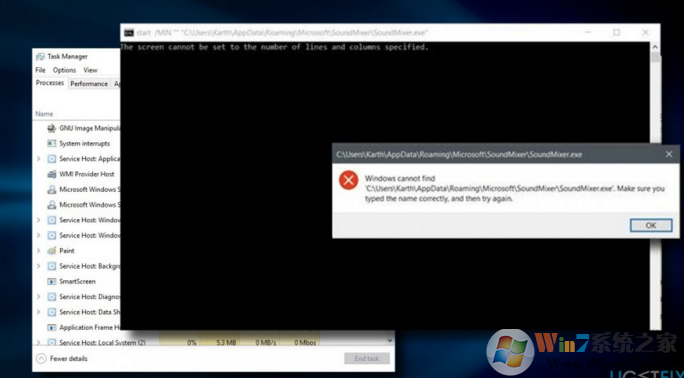The image size is (684, 378).
Task: Click the End task button
Action: click(x=366, y=359)
